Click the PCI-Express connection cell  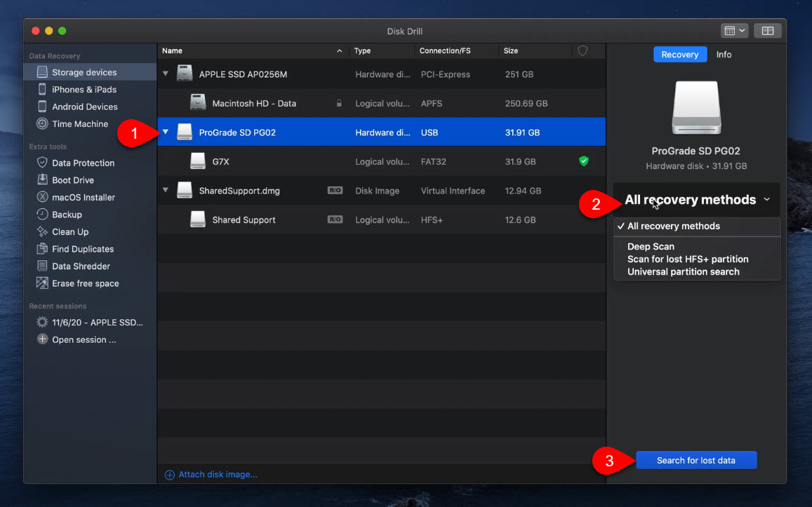click(446, 74)
